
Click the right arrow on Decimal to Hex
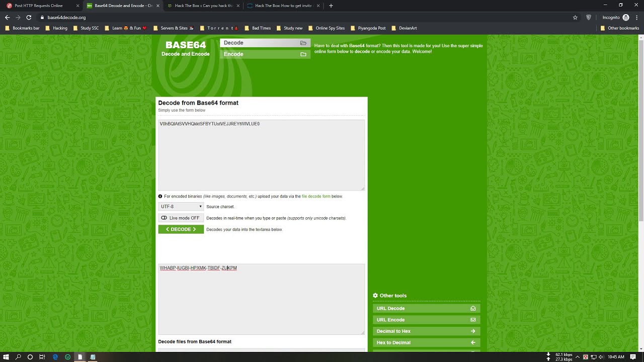click(473, 331)
